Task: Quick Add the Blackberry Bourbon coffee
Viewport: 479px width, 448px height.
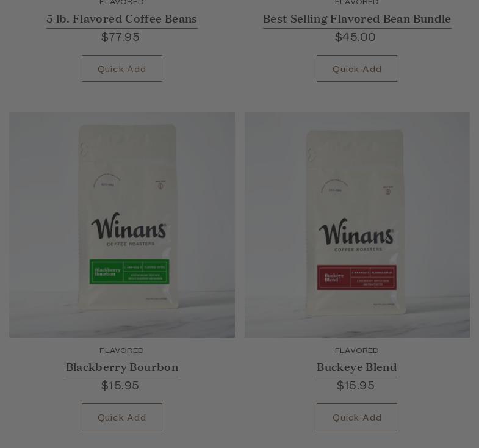Action: [x=122, y=417]
